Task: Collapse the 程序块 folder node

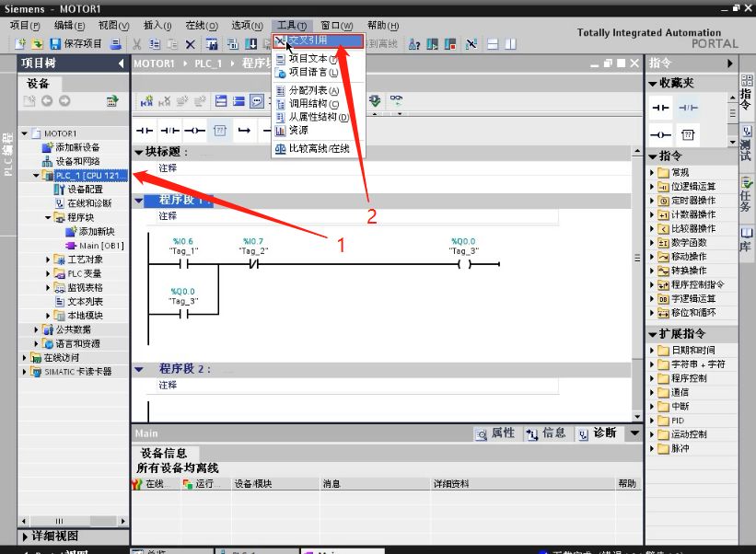Action: (48, 217)
